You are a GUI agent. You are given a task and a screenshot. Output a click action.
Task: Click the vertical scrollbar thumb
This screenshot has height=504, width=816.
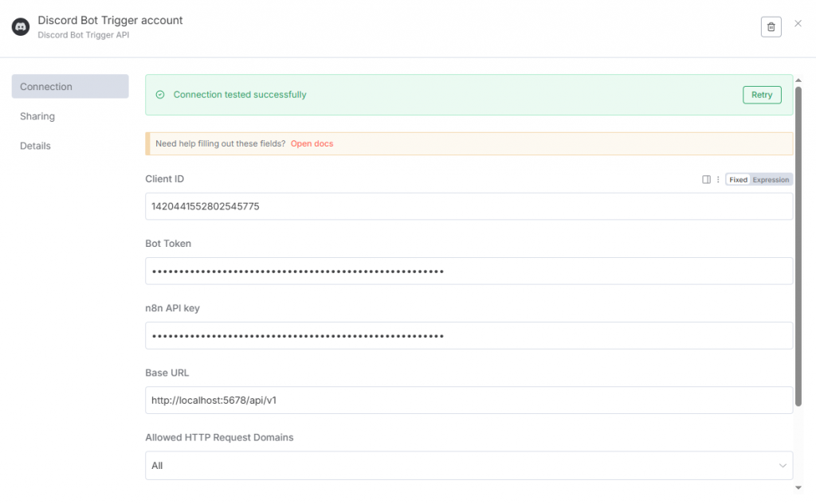point(798,247)
